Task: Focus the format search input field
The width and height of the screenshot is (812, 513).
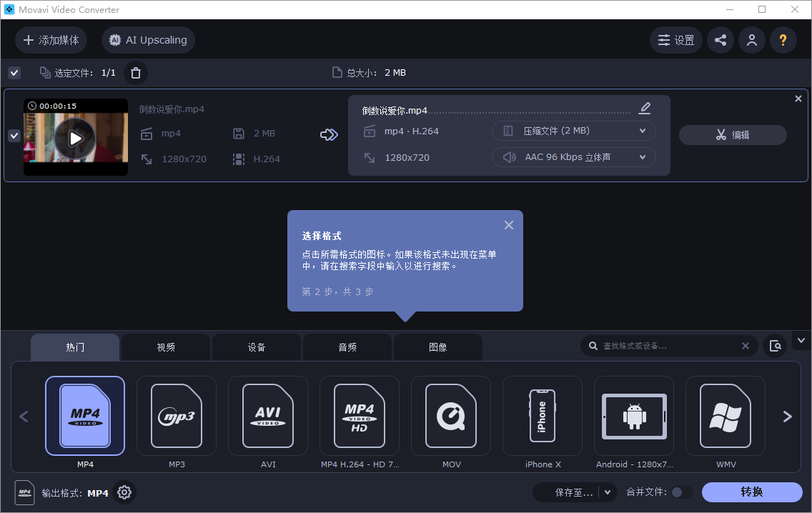Action: [x=669, y=346]
